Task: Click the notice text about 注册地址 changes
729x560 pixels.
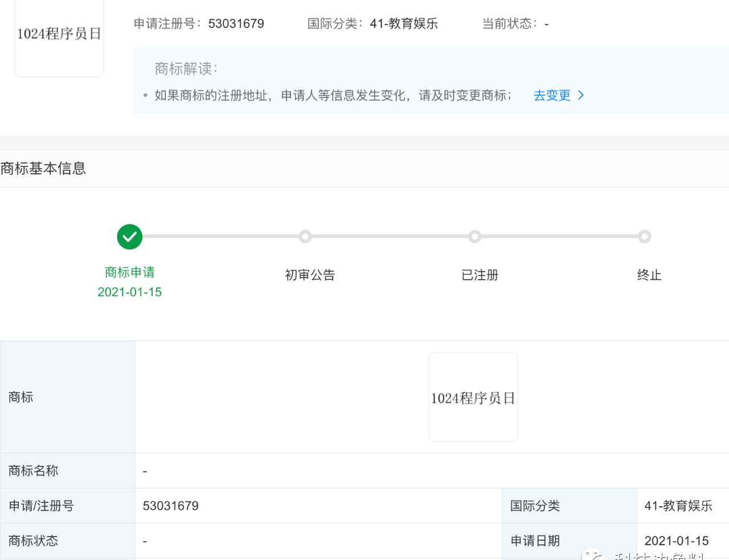Action: pos(333,95)
